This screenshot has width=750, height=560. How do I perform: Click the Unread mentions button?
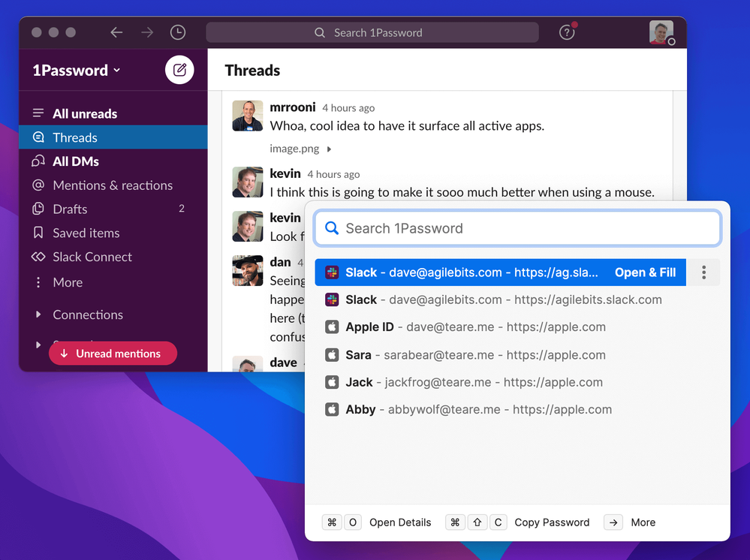[113, 354]
